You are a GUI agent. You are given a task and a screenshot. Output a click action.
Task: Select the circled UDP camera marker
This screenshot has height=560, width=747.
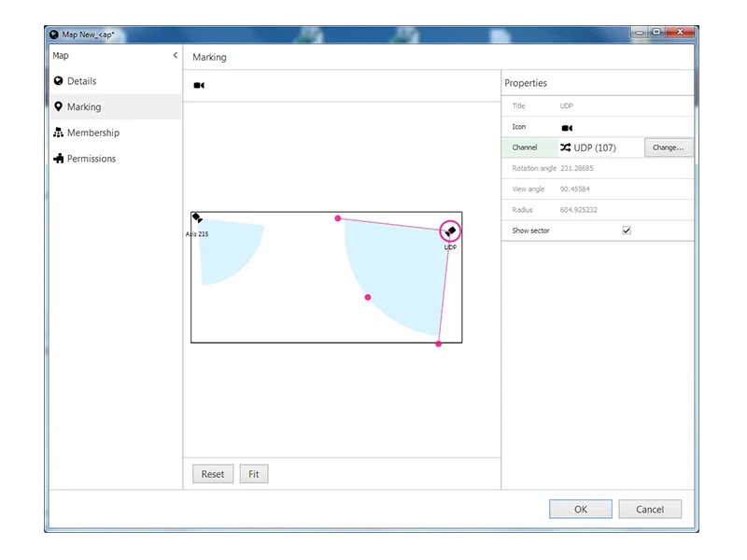point(450,231)
